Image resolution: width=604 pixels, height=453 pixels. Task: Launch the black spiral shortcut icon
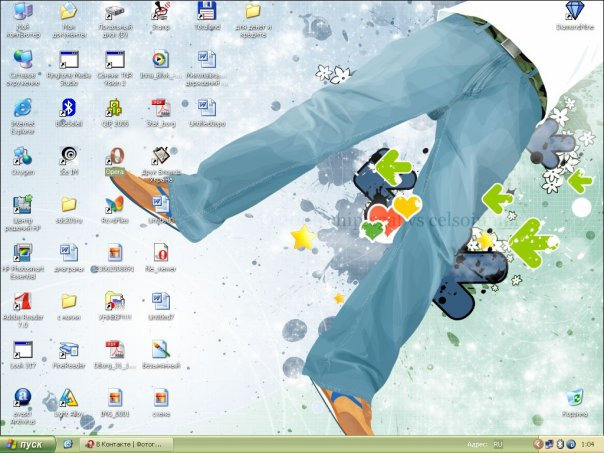69,156
